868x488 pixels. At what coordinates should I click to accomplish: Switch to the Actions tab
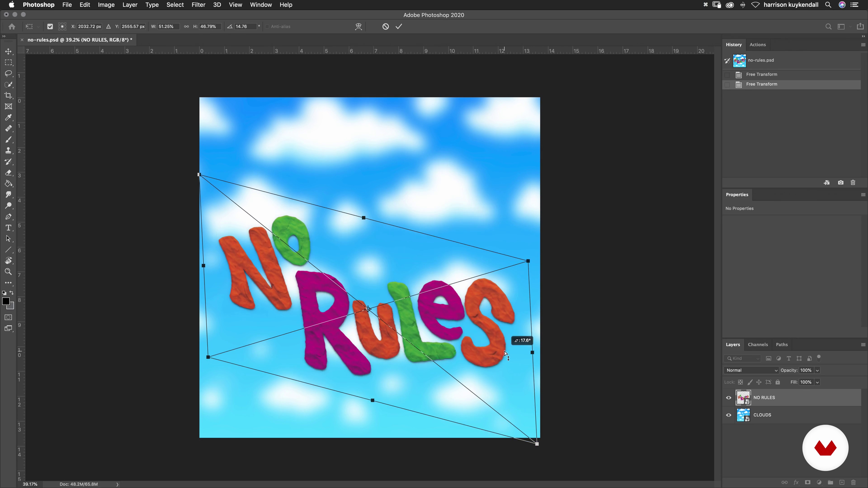pyautogui.click(x=757, y=45)
